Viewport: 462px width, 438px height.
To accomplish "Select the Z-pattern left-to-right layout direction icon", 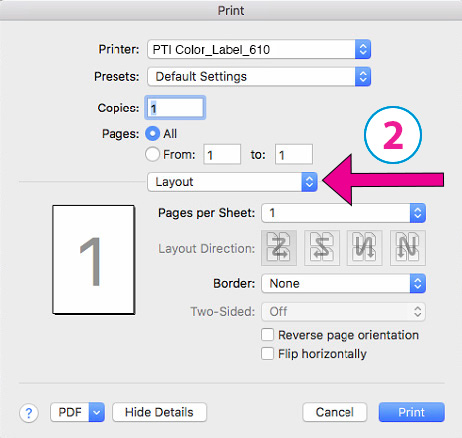I will (x=279, y=248).
